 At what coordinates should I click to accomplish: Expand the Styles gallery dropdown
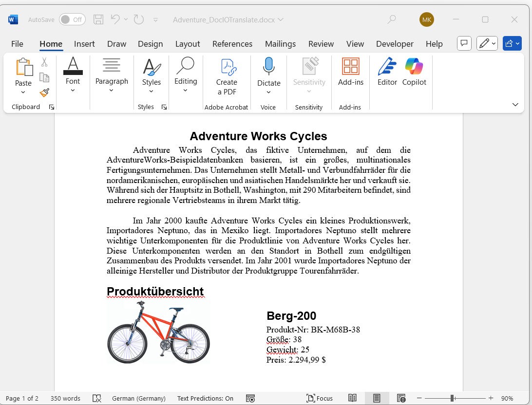click(x=152, y=91)
